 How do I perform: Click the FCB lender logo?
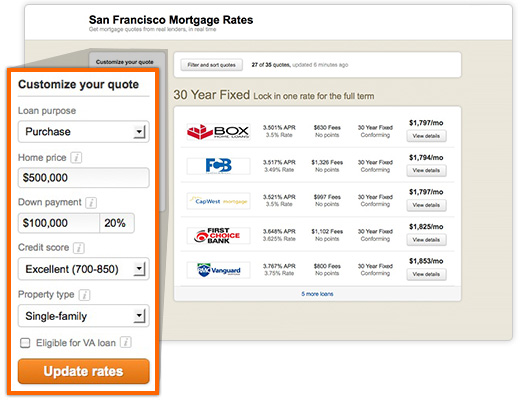(x=218, y=166)
